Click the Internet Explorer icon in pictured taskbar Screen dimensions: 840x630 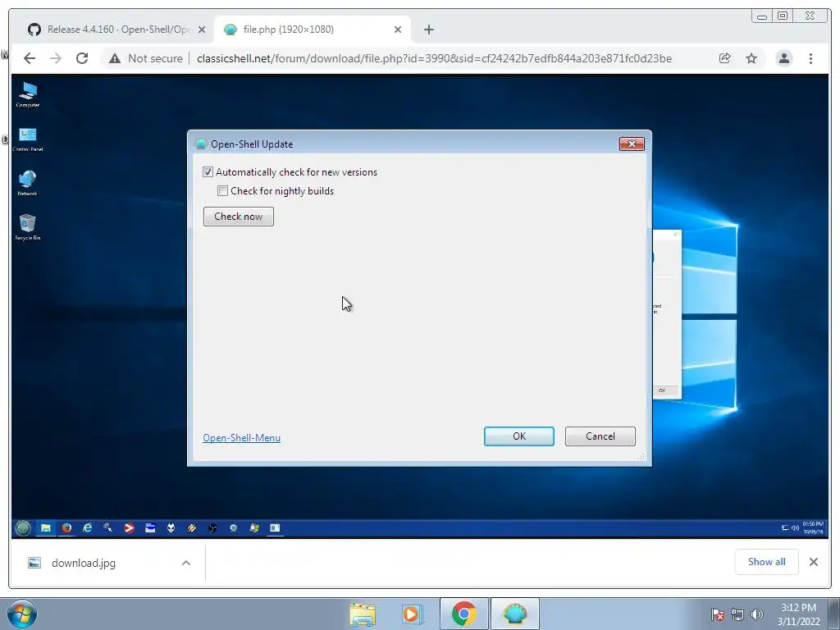pos(87,528)
